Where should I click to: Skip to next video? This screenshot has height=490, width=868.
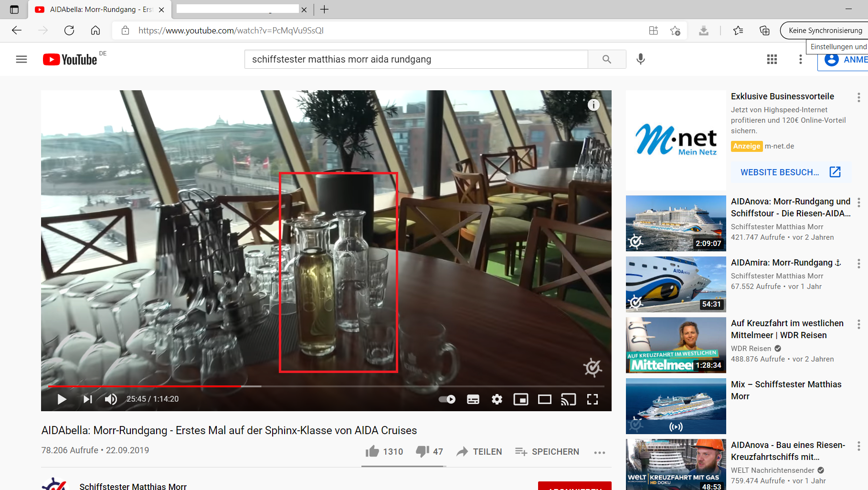pyautogui.click(x=87, y=399)
